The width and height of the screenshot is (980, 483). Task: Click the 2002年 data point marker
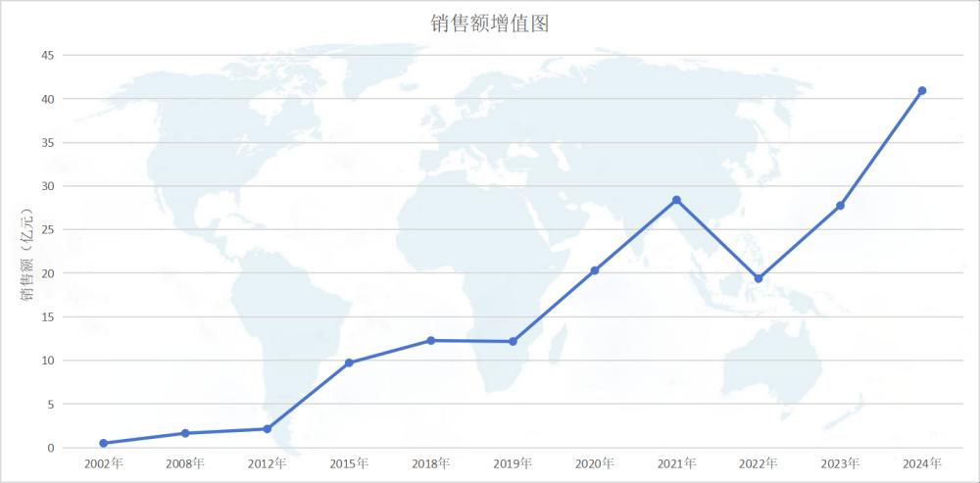point(104,443)
